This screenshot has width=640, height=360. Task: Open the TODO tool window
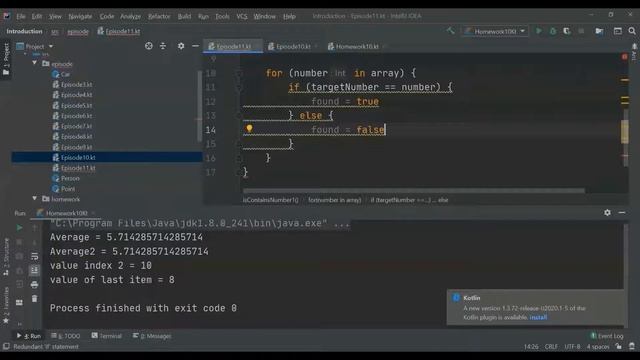[66, 336]
